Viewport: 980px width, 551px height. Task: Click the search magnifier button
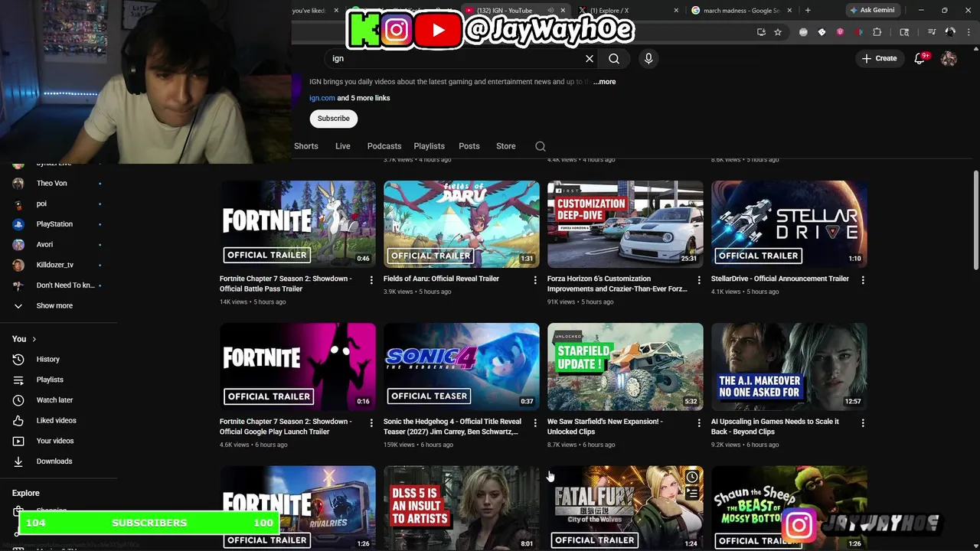614,58
